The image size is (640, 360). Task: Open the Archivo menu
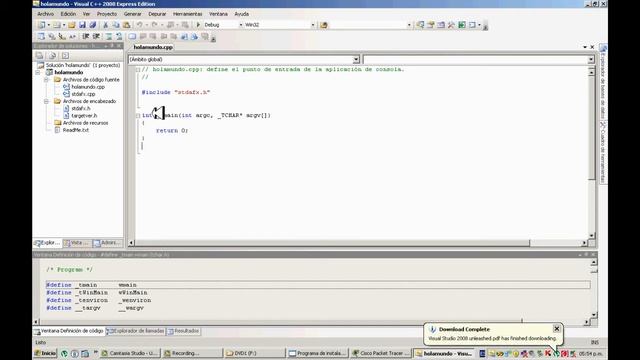click(x=45, y=14)
